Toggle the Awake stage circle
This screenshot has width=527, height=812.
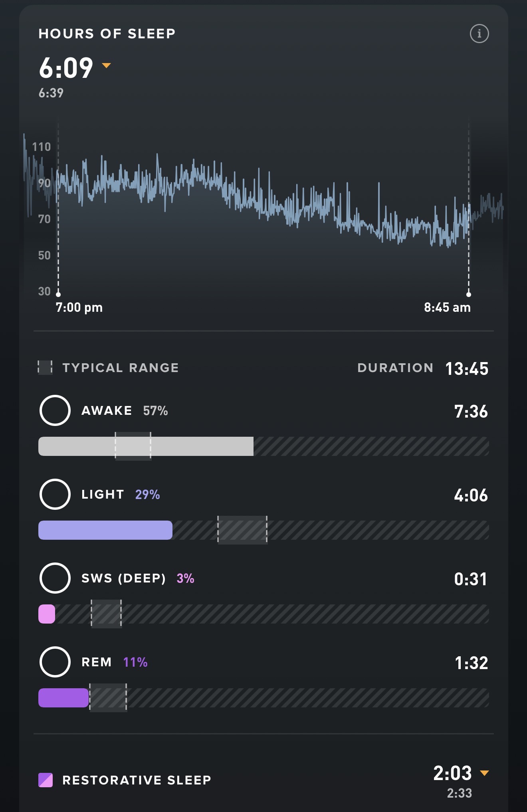coord(55,410)
